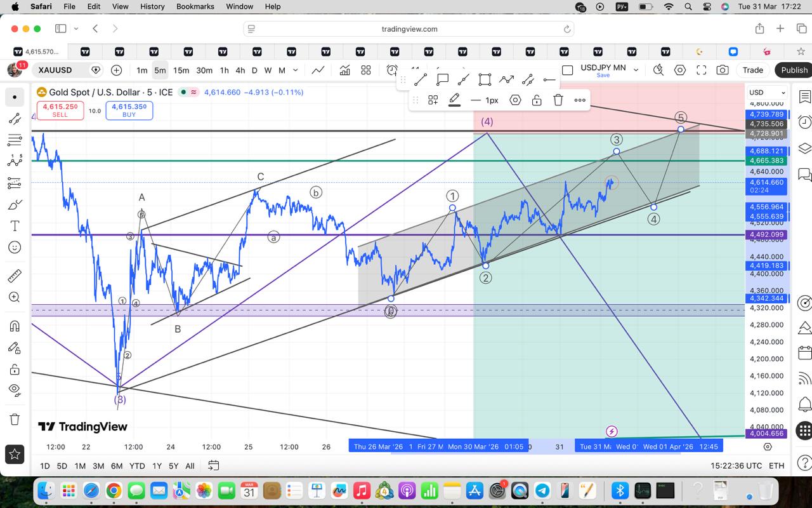Delete drawing using floating toolbar trash icon
This screenshot has height=508, width=812.
(558, 100)
